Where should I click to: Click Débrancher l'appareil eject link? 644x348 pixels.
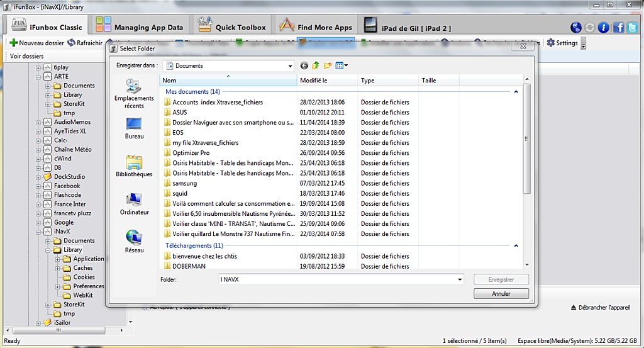tap(601, 307)
